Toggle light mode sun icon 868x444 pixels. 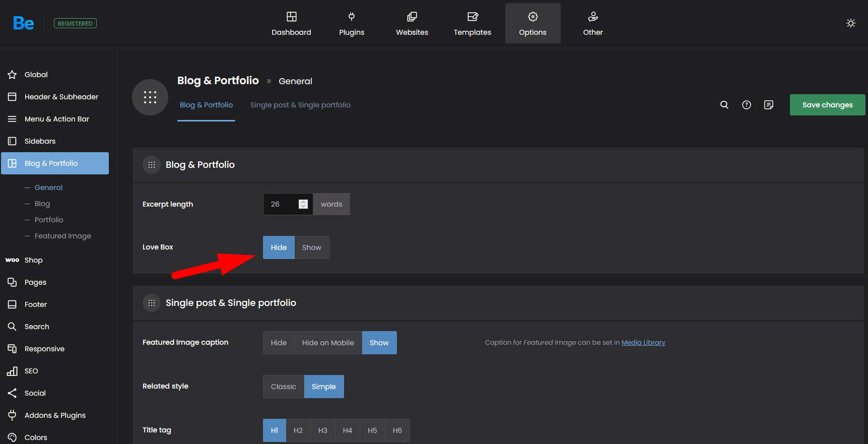(850, 23)
